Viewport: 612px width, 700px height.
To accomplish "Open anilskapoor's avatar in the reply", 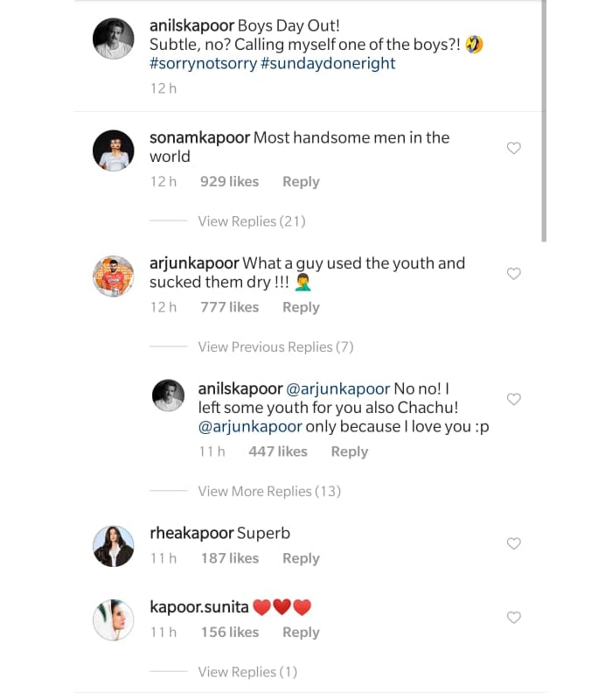I will pyautogui.click(x=168, y=395).
